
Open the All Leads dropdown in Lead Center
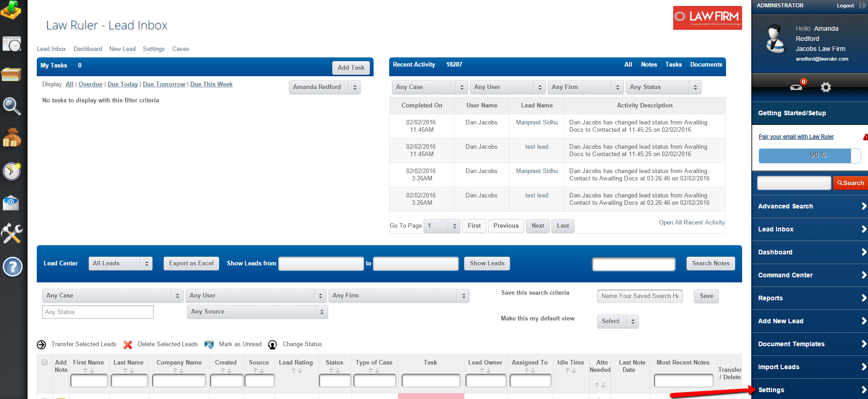point(120,264)
